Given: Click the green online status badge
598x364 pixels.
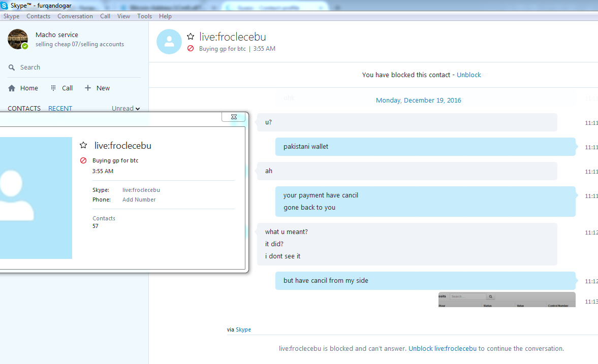Looking at the screenshot, I should pyautogui.click(x=25, y=46).
